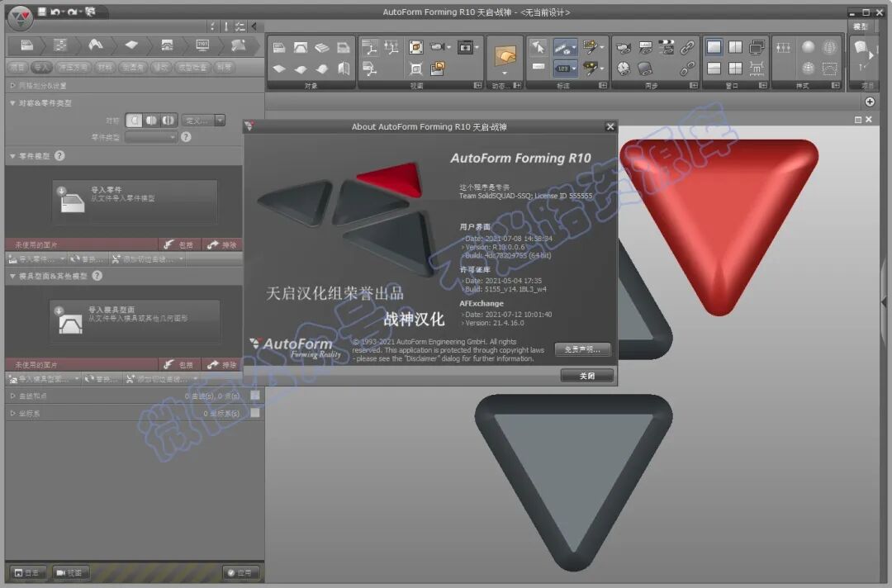
Task: Click the circled plus icon below the ribbon
Action: tap(870, 102)
